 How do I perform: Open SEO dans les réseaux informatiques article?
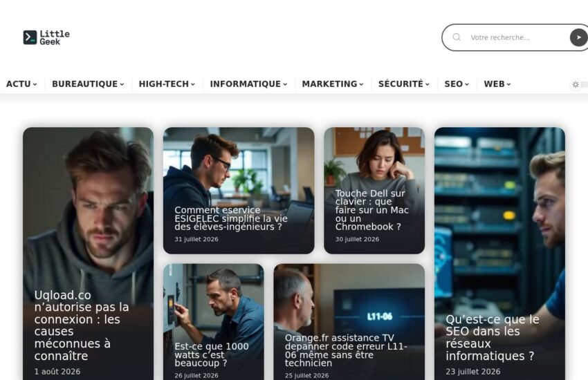tap(493, 337)
